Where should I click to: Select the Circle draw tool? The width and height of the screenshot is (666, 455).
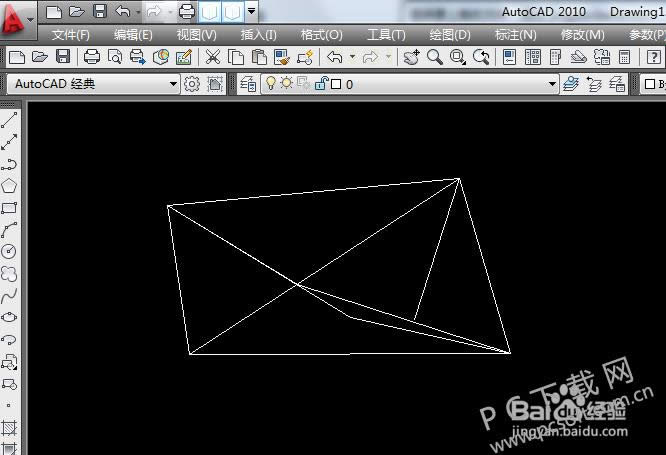(x=10, y=251)
